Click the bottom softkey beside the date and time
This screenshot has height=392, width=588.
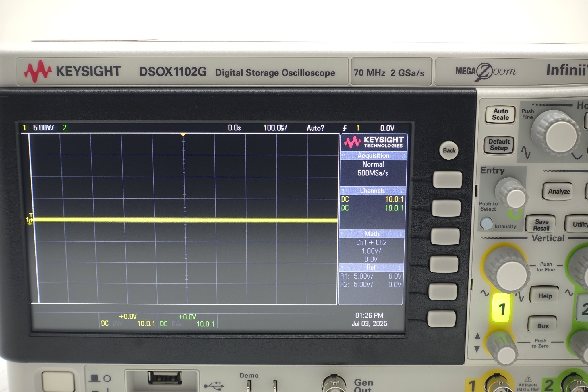442,318
